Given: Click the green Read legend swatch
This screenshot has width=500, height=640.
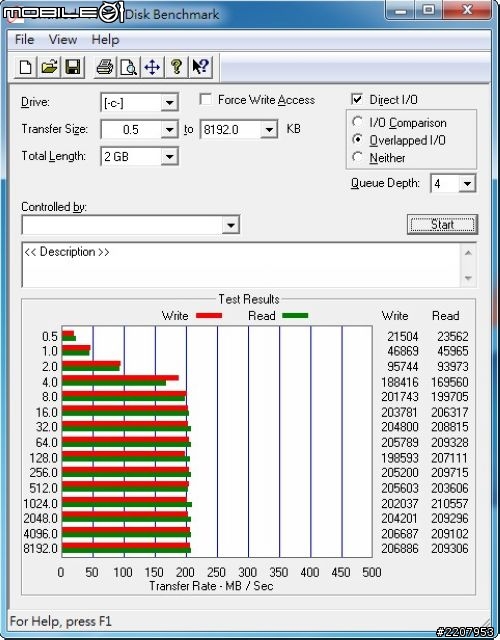Looking at the screenshot, I should coord(295,316).
